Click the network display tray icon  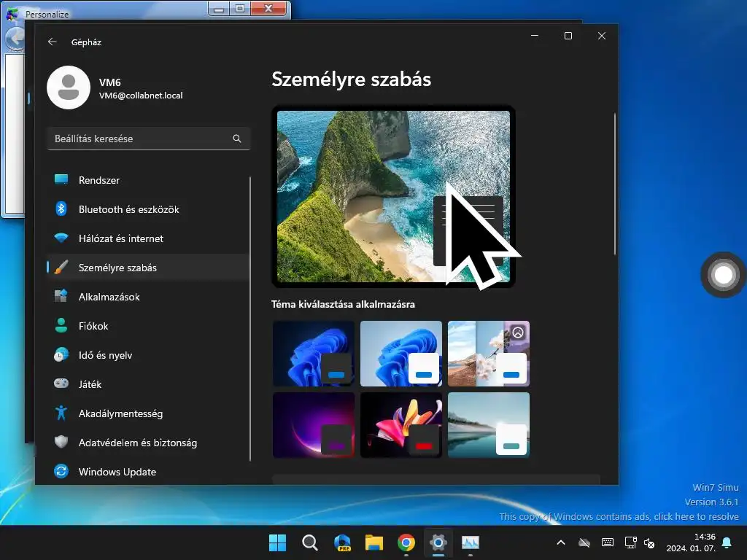[631, 542]
